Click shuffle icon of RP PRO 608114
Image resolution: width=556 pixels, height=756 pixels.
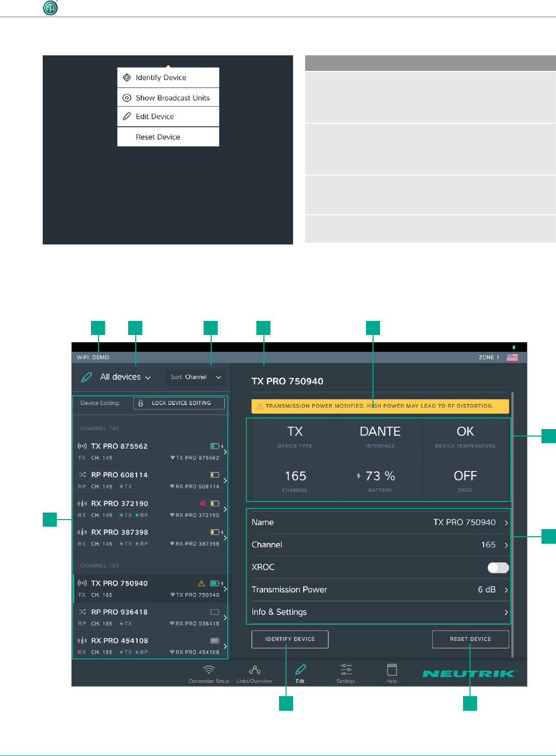pos(82,474)
